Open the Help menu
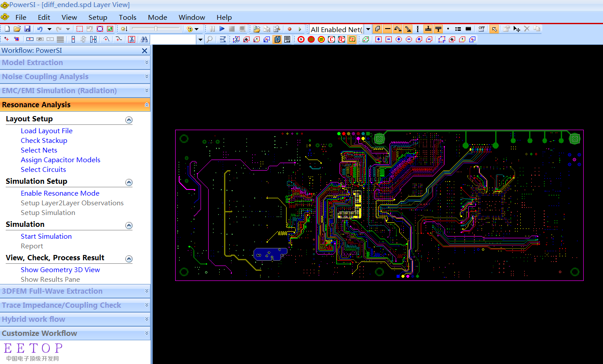Image resolution: width=603 pixels, height=364 pixels. point(224,17)
